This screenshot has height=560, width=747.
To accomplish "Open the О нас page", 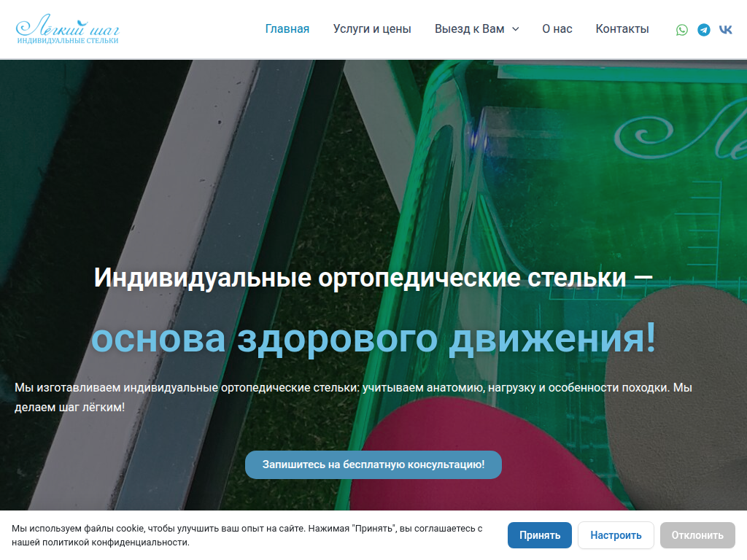I will tap(557, 29).
